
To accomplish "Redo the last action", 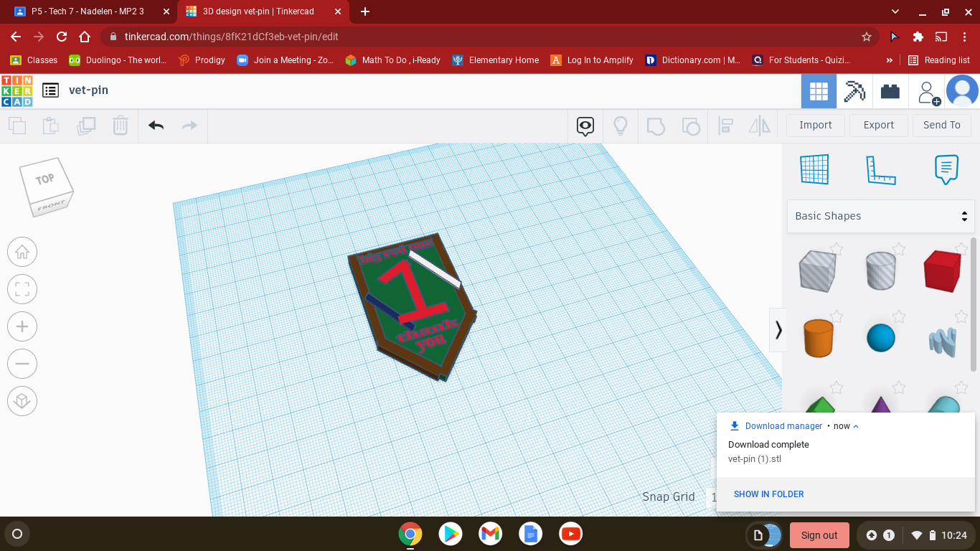I will 189,126.
